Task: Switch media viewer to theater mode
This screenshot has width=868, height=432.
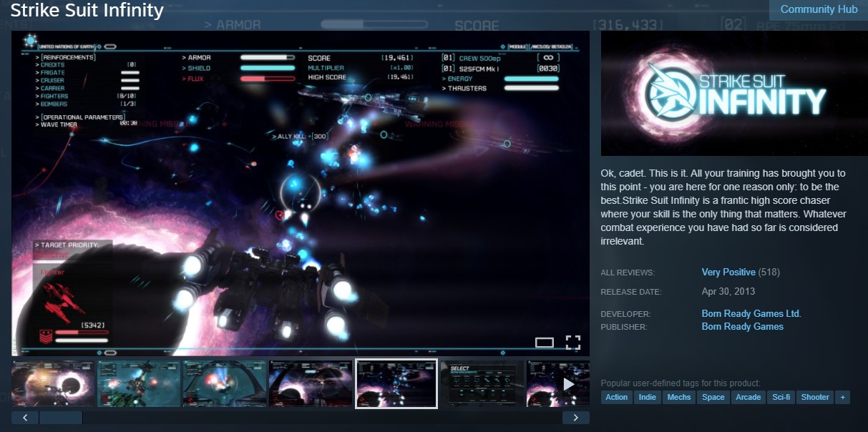Action: tap(545, 343)
